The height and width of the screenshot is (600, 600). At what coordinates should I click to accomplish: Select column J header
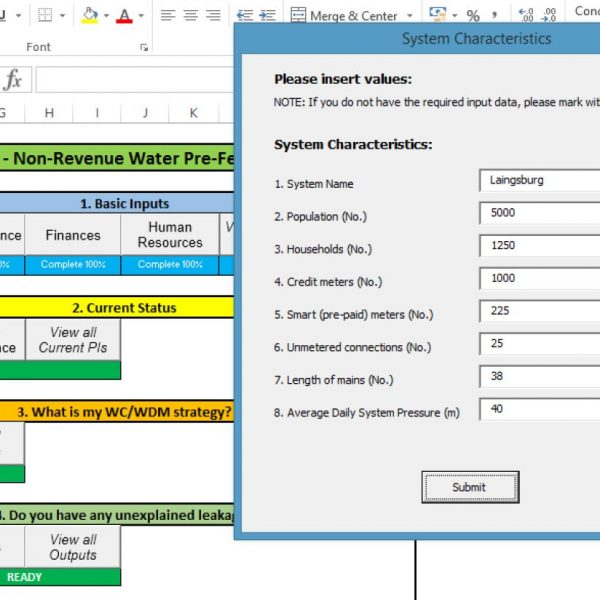pos(145,113)
